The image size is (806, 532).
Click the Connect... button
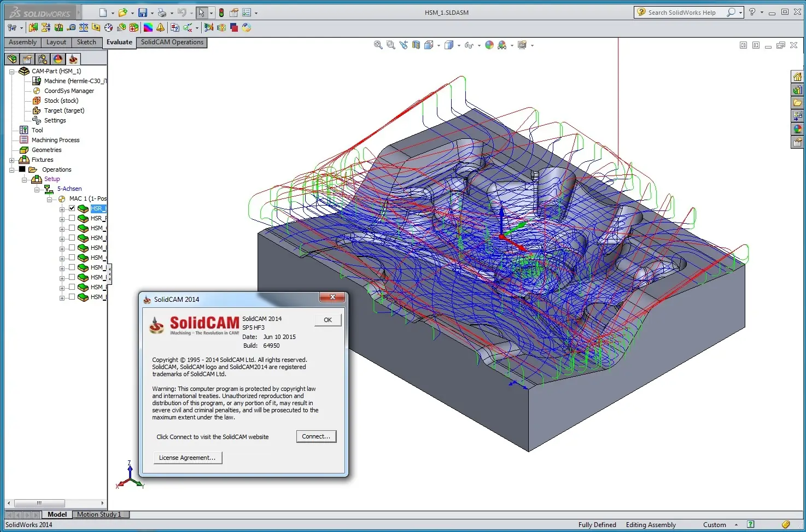point(316,436)
